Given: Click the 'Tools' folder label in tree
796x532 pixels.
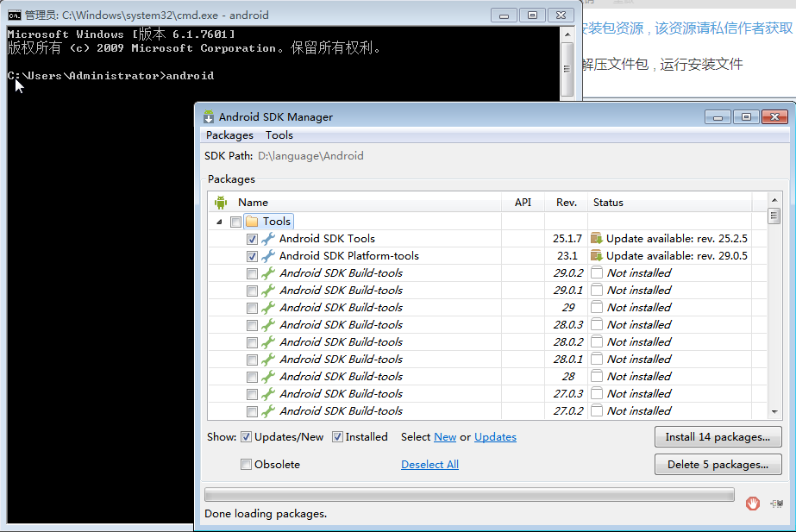Looking at the screenshot, I should [277, 222].
